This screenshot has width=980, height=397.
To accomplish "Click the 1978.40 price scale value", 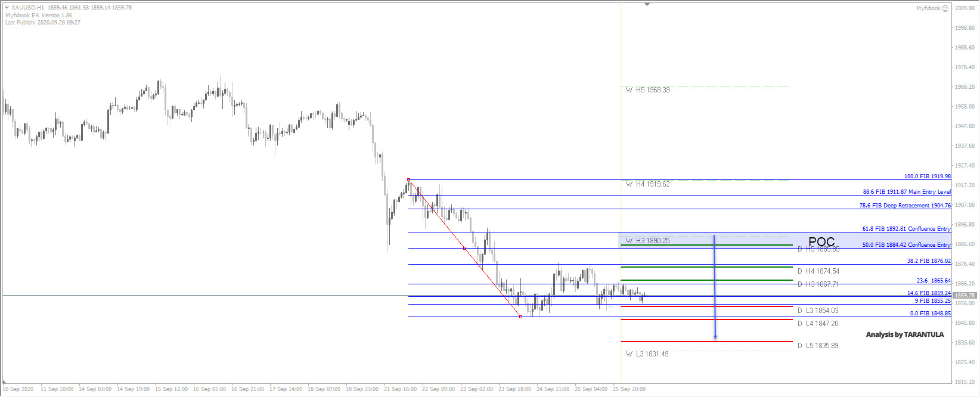I will pyautogui.click(x=965, y=67).
